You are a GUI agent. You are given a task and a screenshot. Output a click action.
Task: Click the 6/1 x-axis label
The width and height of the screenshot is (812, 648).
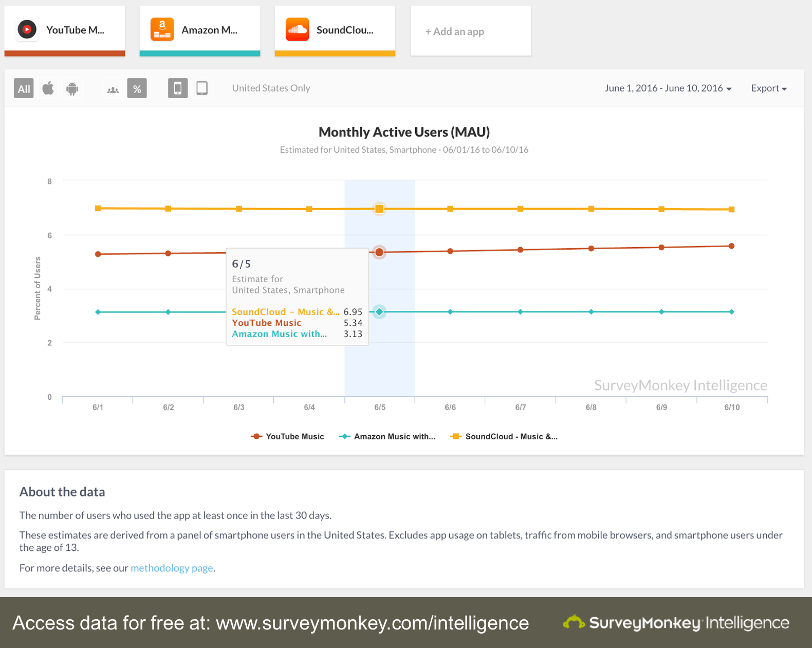pyautogui.click(x=98, y=407)
